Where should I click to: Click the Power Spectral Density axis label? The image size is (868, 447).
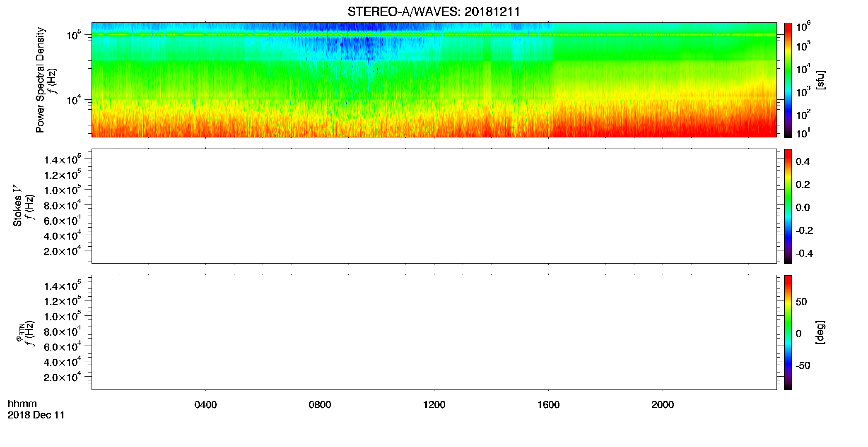pos(40,80)
